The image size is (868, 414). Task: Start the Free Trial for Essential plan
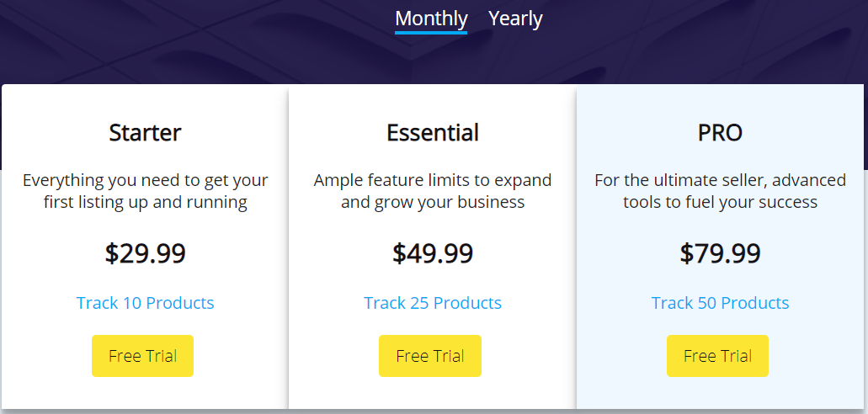click(x=430, y=356)
